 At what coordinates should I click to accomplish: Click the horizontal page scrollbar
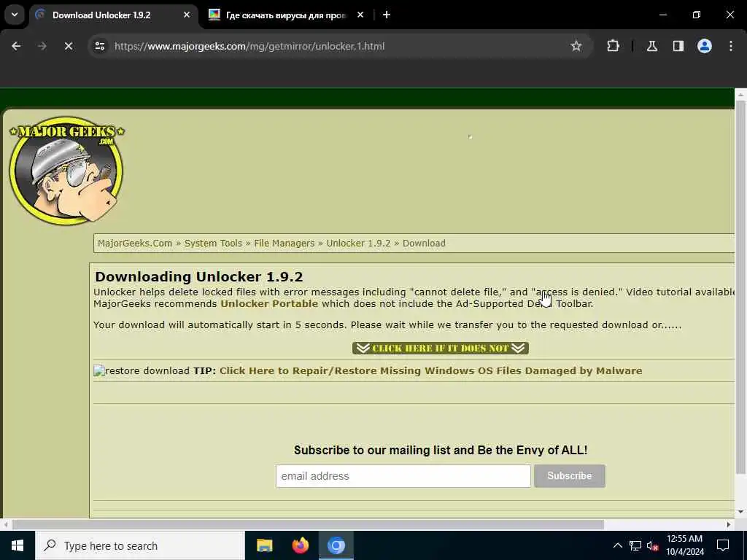(x=308, y=525)
